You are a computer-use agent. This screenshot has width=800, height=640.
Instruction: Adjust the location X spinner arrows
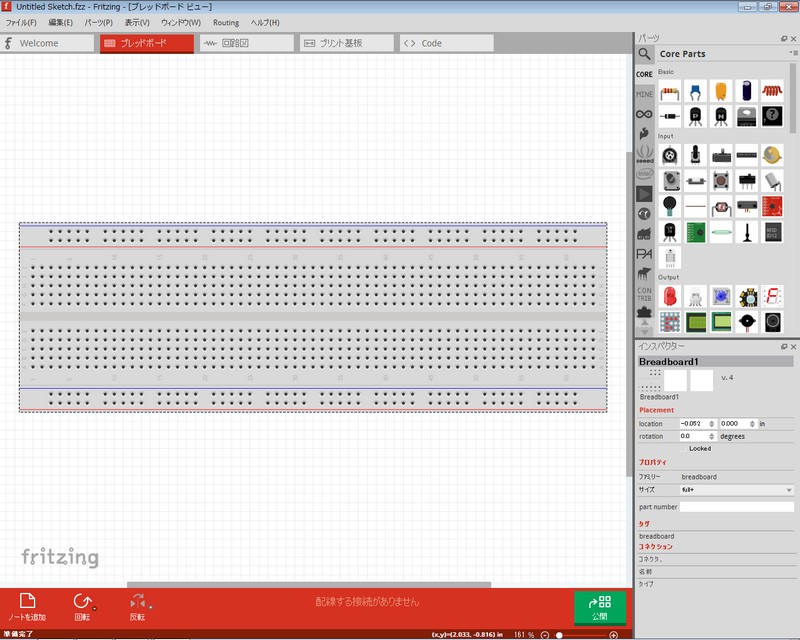712,424
